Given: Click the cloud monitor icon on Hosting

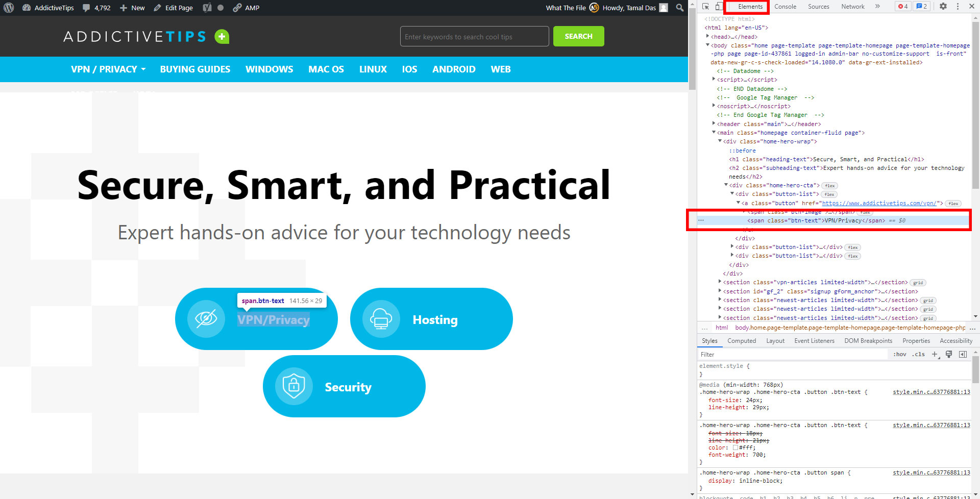Looking at the screenshot, I should 381,319.
